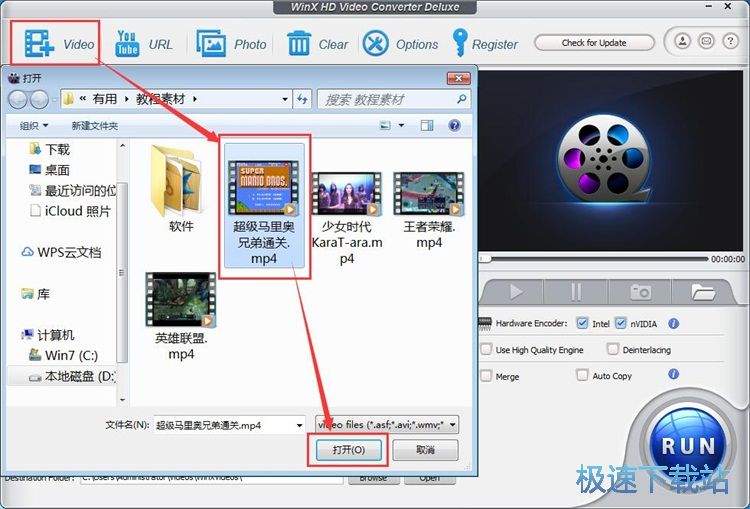The height and width of the screenshot is (509, 750).
Task: Select the 软件 folder
Action: (x=181, y=188)
